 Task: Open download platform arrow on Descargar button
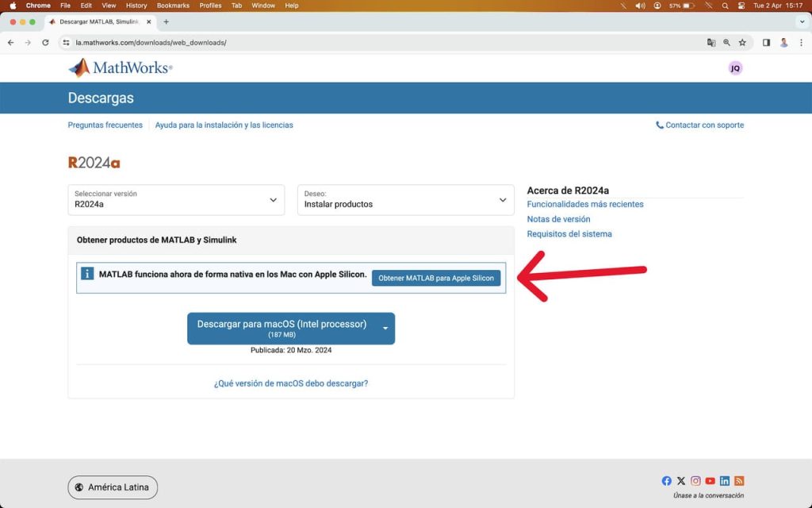point(385,328)
